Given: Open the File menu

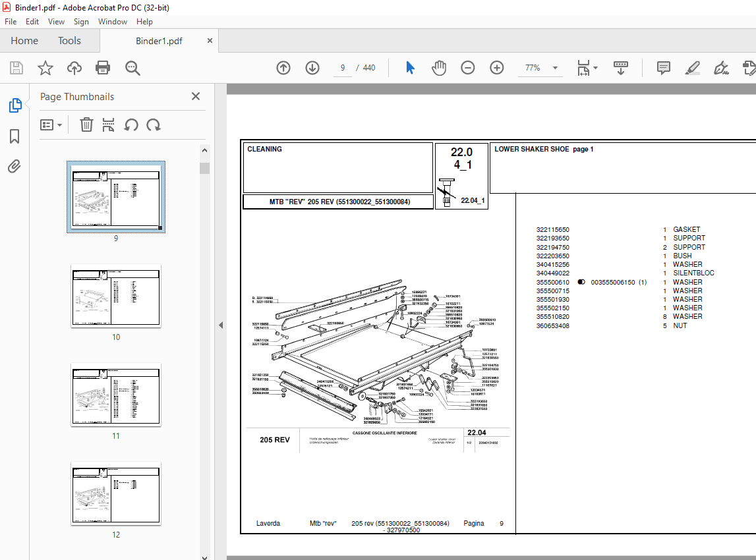Looking at the screenshot, I should click(x=11, y=22).
